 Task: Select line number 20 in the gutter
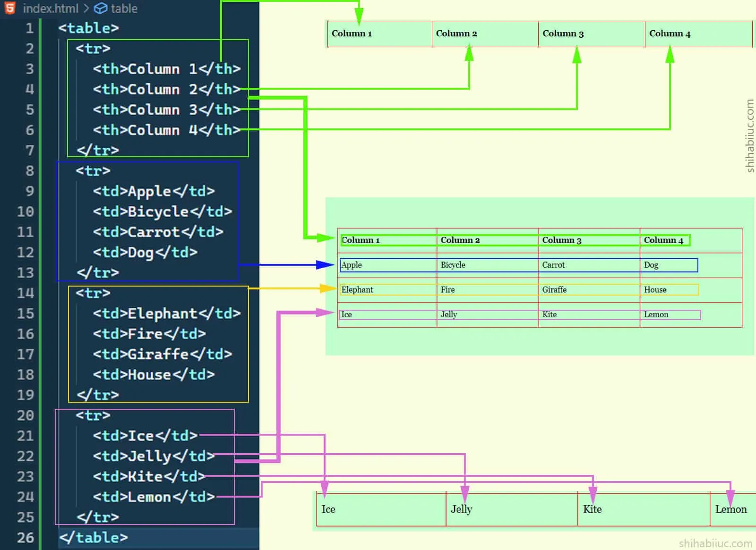(26, 415)
